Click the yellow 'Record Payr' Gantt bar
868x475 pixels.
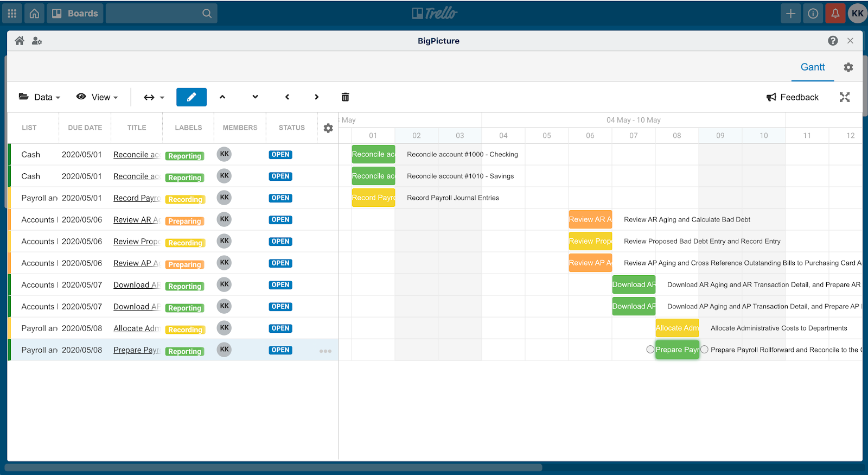pyautogui.click(x=373, y=198)
